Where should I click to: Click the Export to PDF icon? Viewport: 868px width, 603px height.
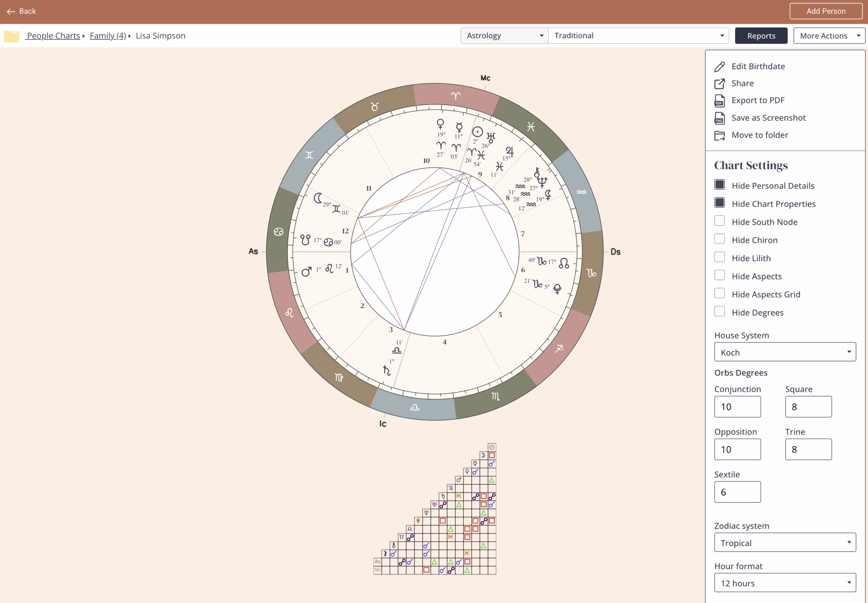[x=719, y=101]
